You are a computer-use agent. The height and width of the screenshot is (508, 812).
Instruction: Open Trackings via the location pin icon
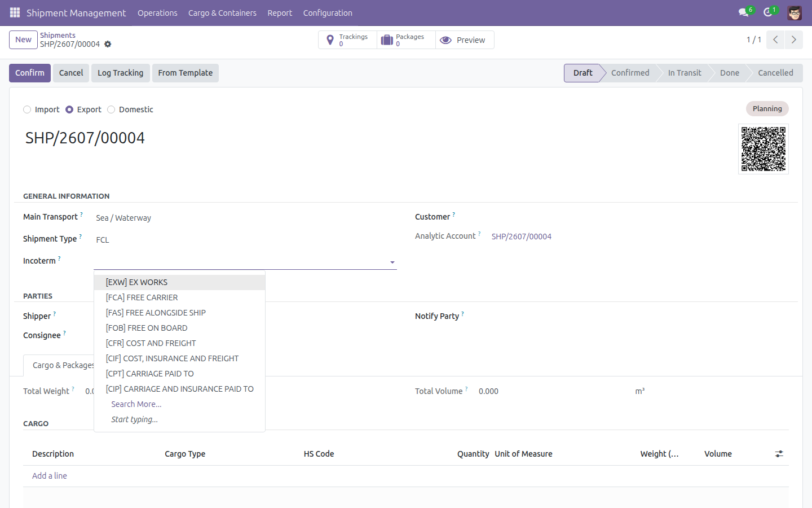(330, 40)
